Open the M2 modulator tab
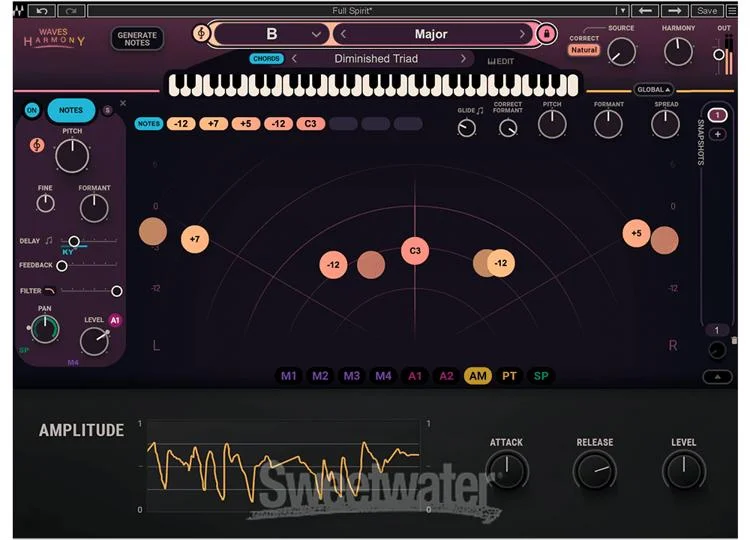 [x=320, y=376]
